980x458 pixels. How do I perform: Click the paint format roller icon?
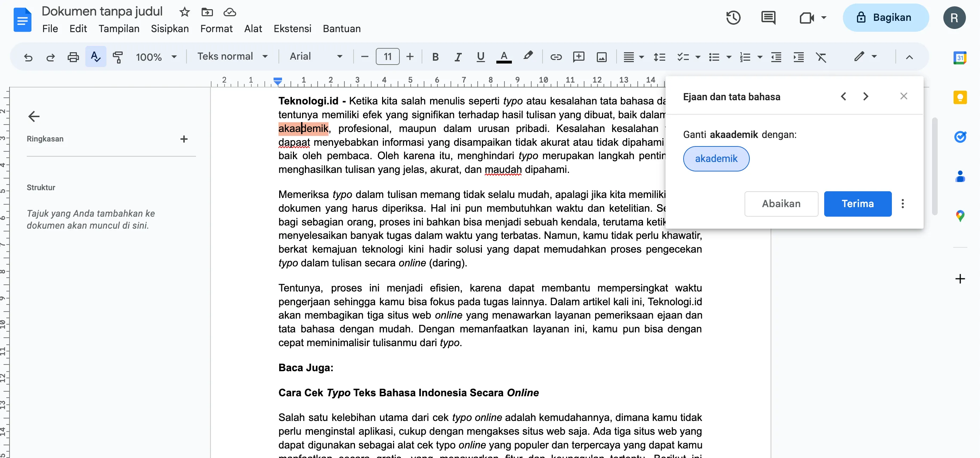click(117, 57)
